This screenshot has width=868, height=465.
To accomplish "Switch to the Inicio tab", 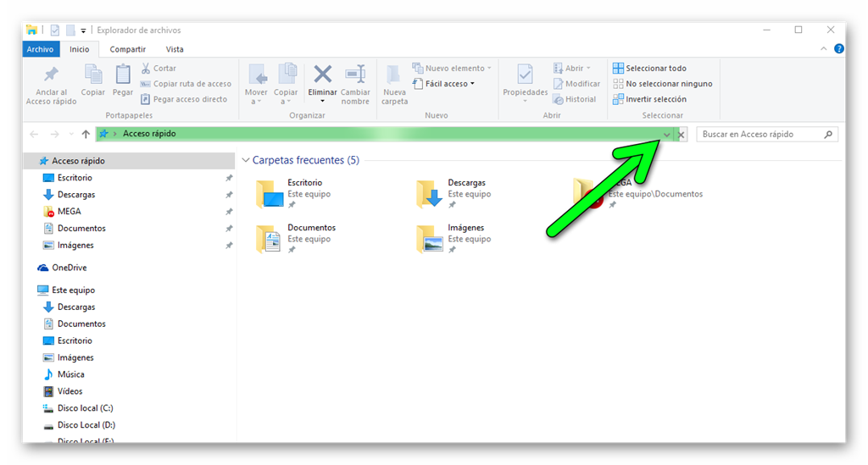I will [x=79, y=49].
